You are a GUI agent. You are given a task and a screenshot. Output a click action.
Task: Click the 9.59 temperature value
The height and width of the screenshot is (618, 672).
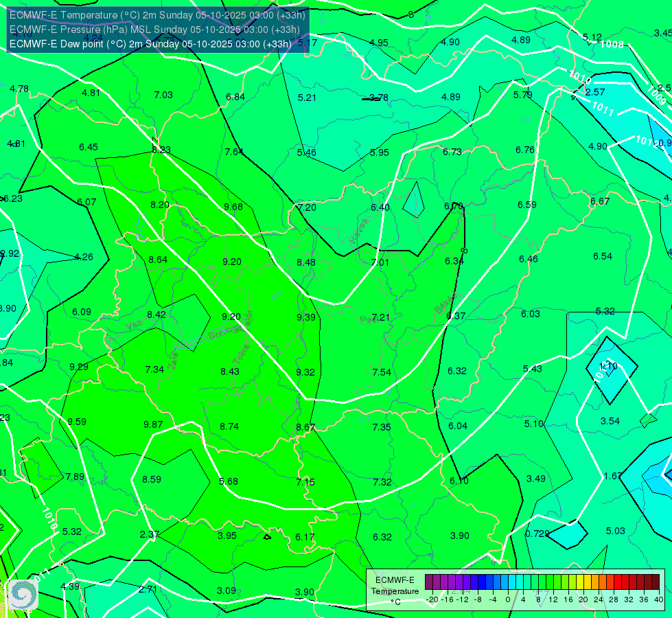[77, 422]
